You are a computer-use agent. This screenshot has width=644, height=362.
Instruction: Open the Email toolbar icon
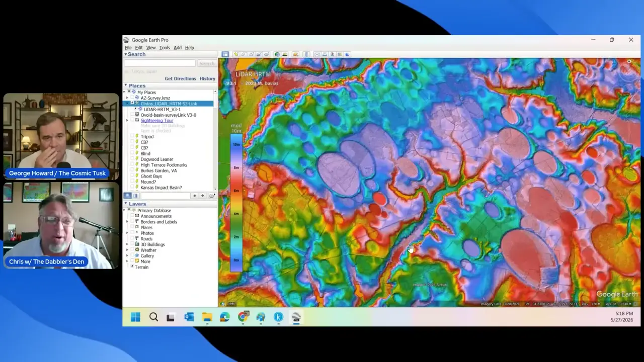point(317,54)
